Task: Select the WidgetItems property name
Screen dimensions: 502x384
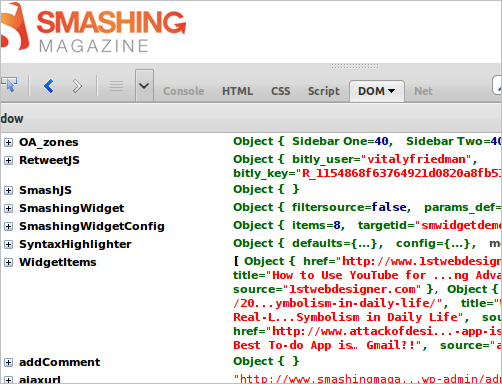Action: point(58,262)
